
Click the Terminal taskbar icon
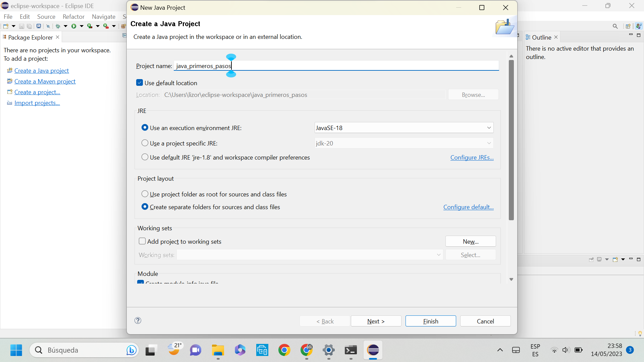point(351,350)
